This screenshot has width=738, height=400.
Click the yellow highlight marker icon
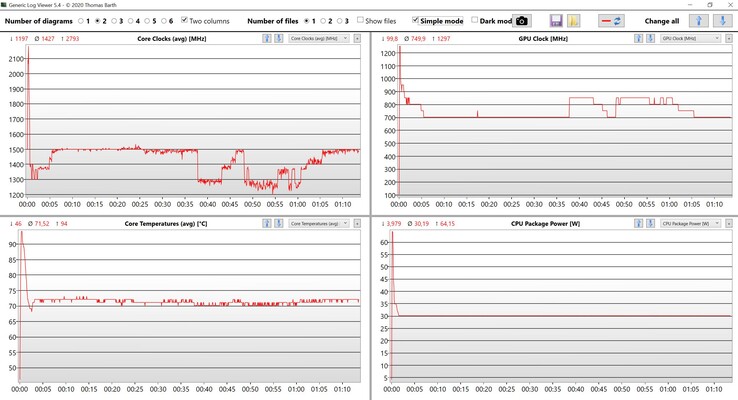click(574, 20)
